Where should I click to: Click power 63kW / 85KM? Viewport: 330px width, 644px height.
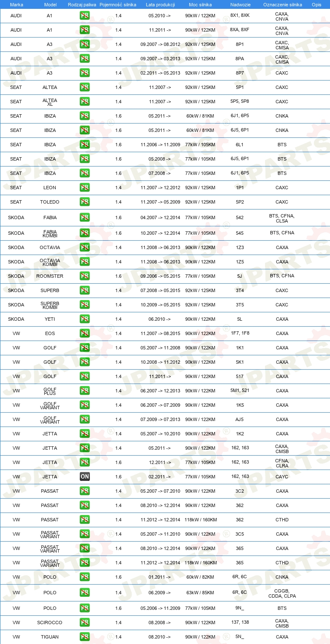click(200, 593)
